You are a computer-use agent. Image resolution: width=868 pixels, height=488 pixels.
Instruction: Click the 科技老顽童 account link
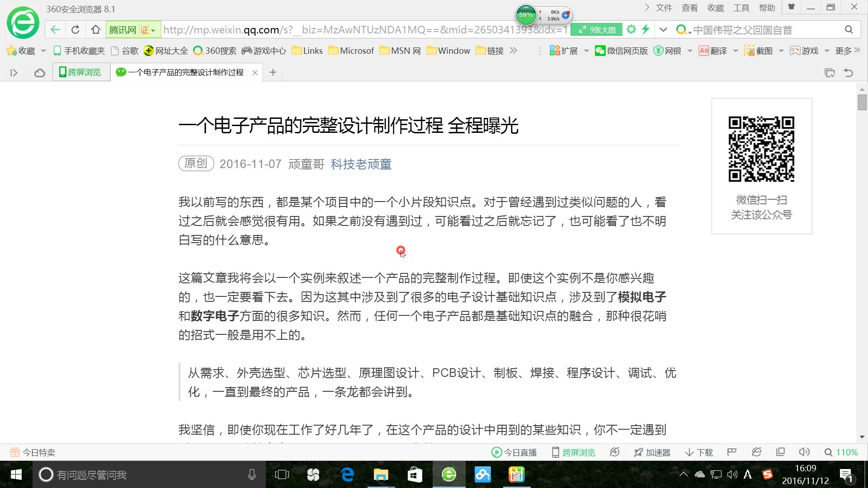(361, 164)
